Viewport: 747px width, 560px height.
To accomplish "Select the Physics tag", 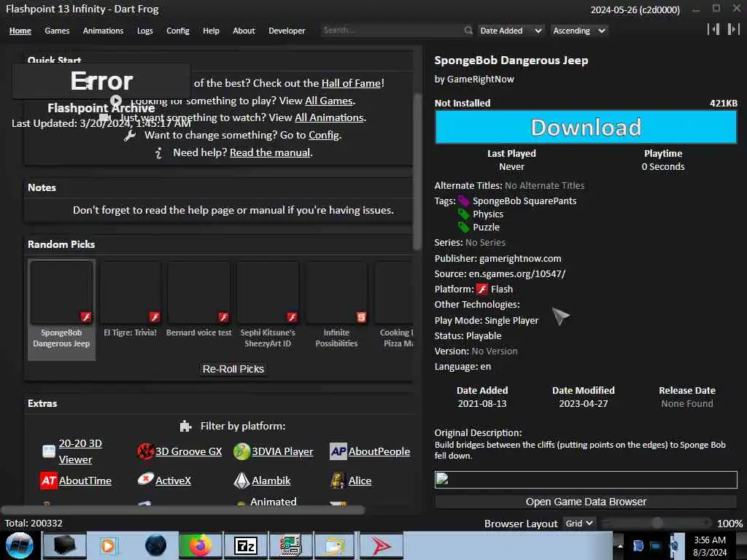I will 488,214.
